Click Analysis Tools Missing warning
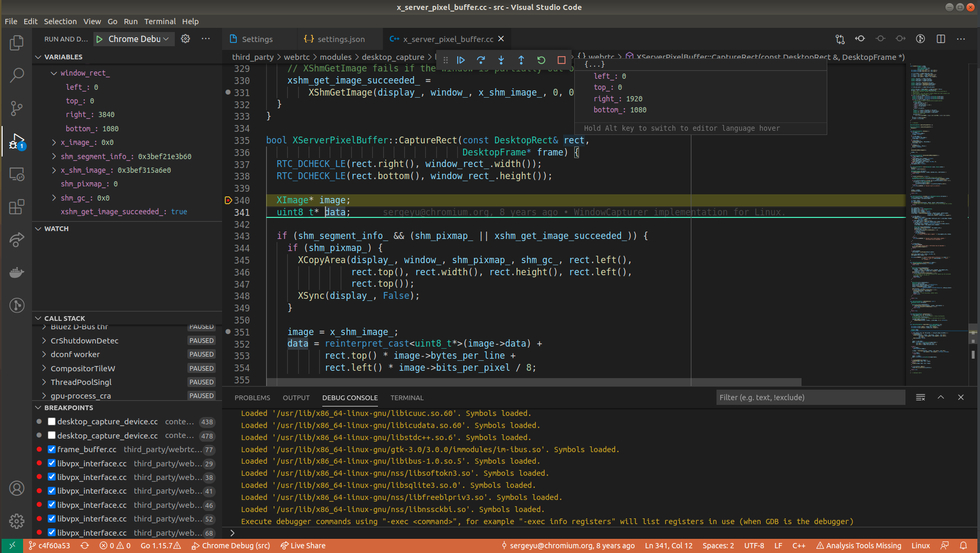This screenshot has width=980, height=553. pyautogui.click(x=859, y=546)
